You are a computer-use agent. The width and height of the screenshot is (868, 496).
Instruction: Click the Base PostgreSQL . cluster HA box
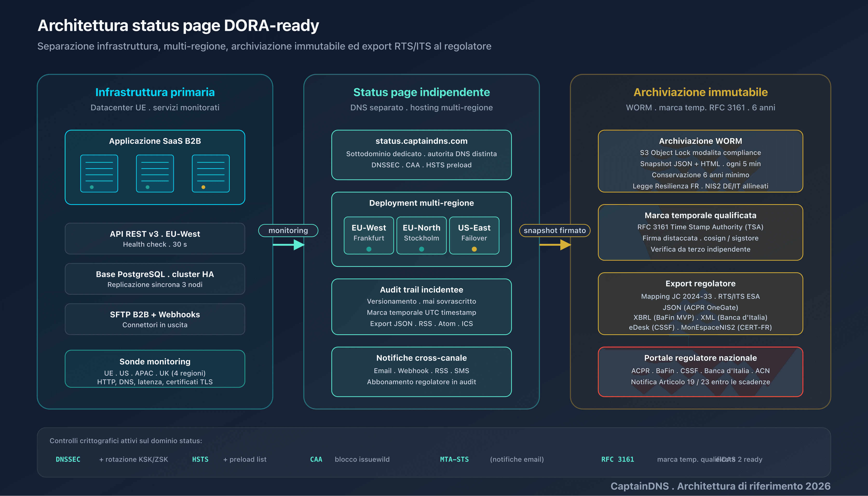(x=155, y=279)
